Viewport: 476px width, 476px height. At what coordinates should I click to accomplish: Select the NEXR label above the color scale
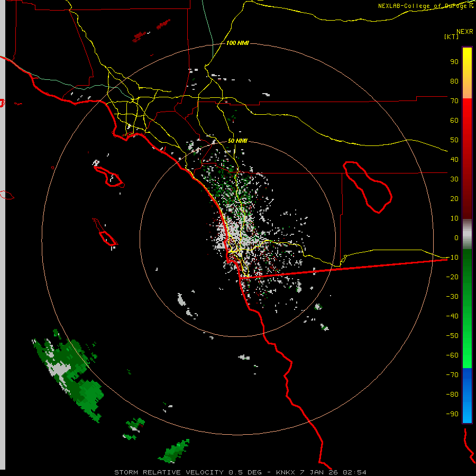(x=464, y=32)
